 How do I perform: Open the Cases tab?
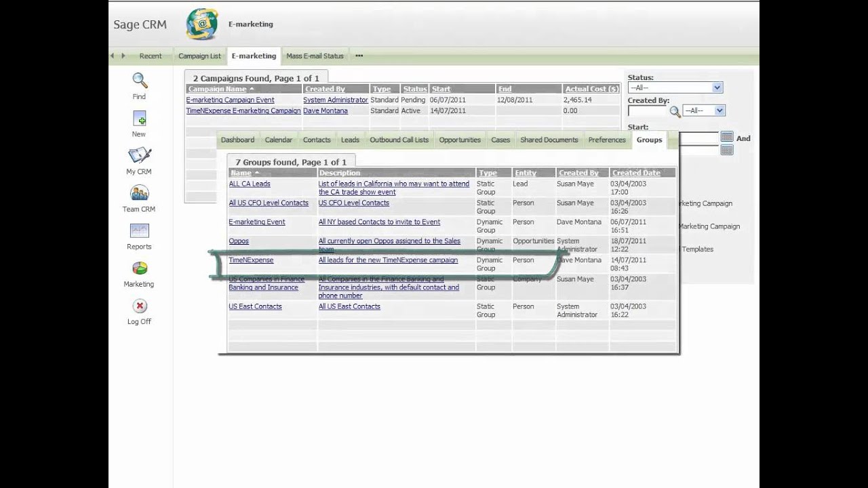click(x=500, y=140)
